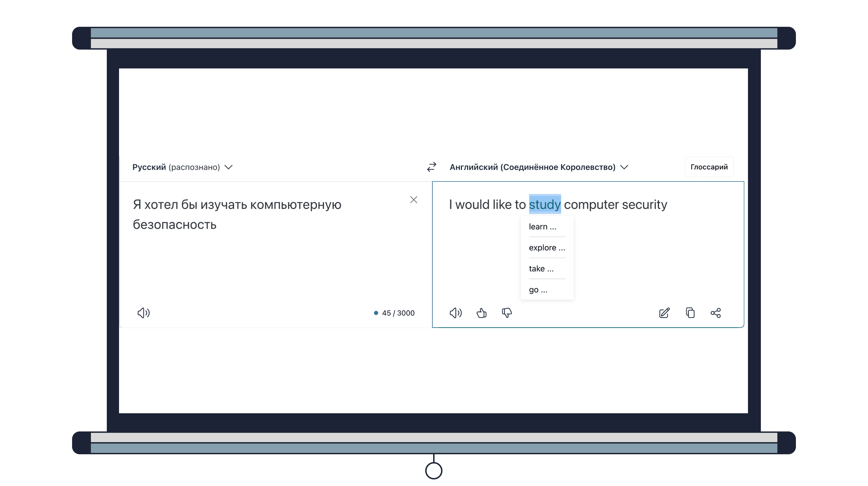The width and height of the screenshot is (868, 486).
Task: Clear the Russian source text
Action: (414, 200)
